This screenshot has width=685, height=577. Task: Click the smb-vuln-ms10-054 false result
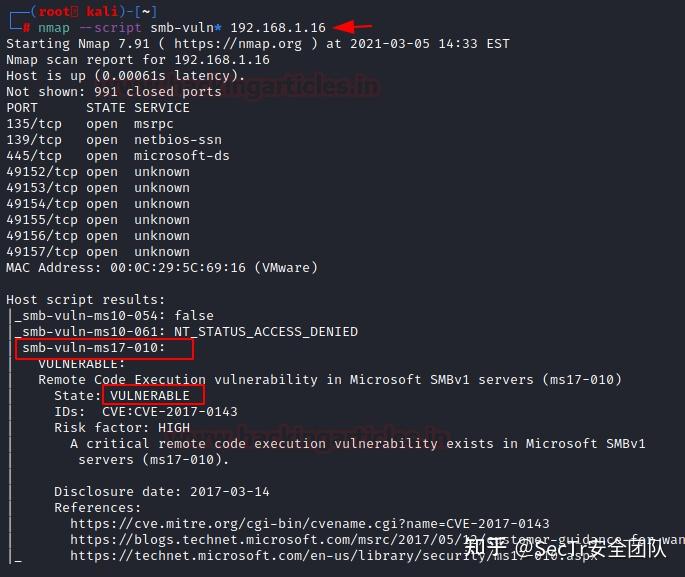tap(117, 316)
